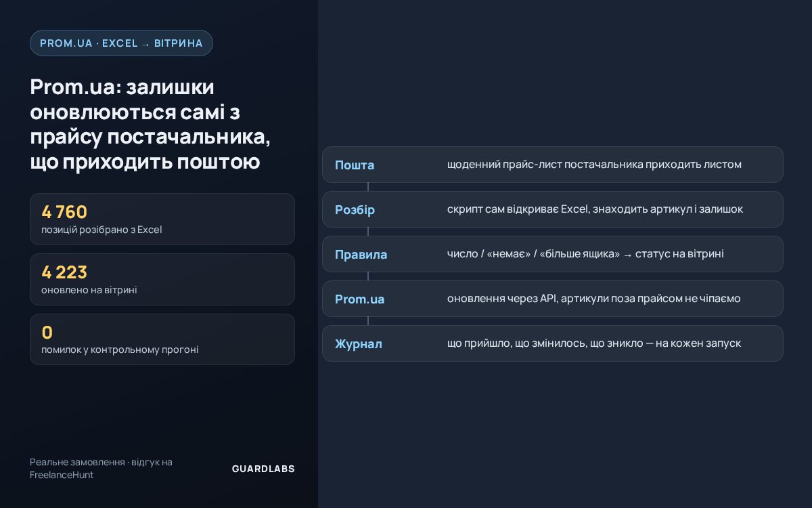
Task: Click the 'Реальне замовлення · відгук на FreelanceHunt' footer
Action: (101, 469)
